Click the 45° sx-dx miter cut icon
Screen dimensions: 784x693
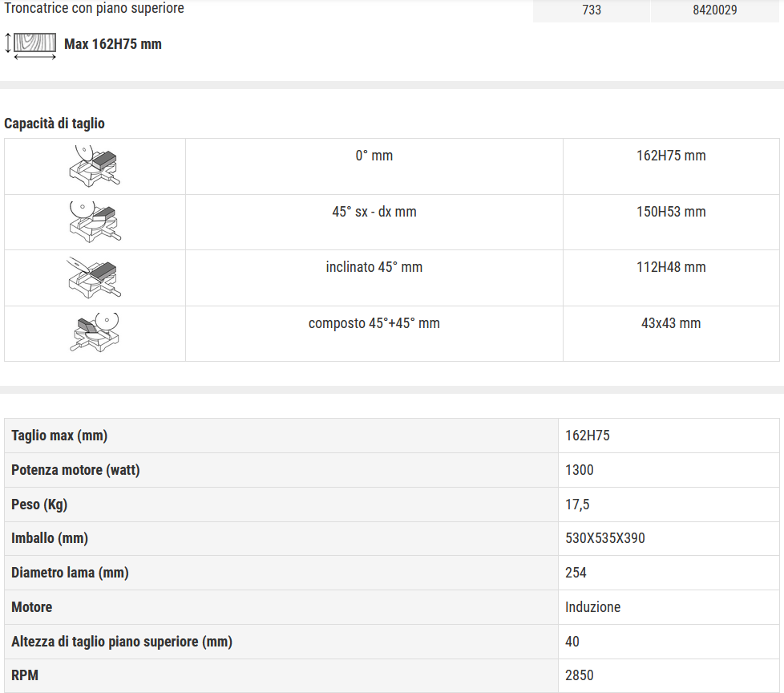(95, 222)
